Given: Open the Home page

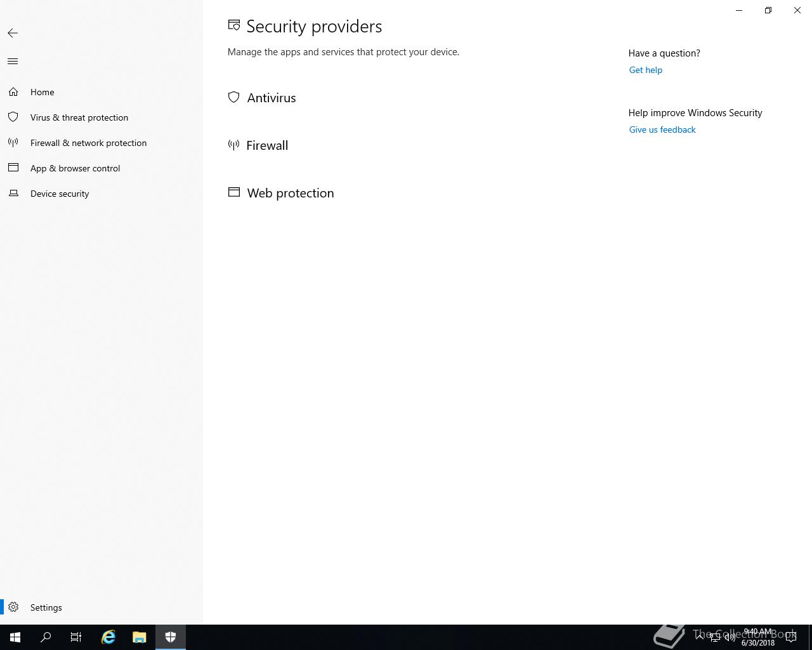Looking at the screenshot, I should pyautogui.click(x=101, y=92).
